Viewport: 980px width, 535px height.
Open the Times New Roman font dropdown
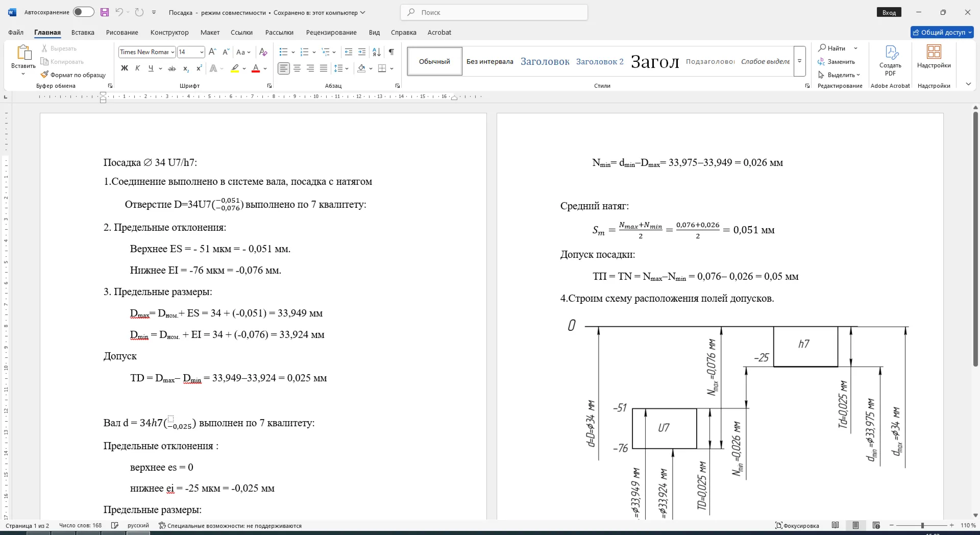click(173, 52)
